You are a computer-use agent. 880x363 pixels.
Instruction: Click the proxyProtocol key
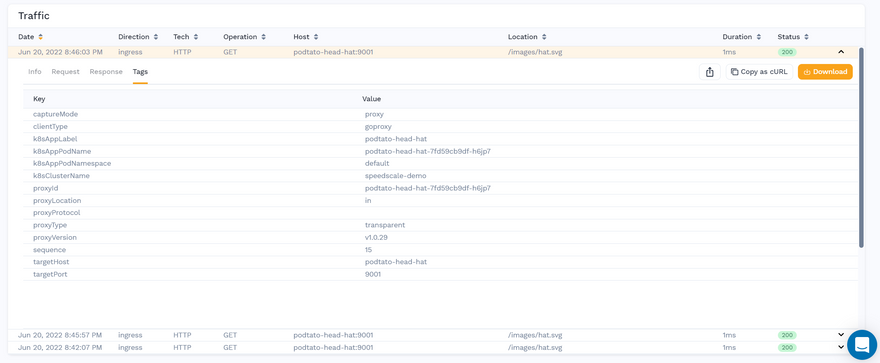57,213
